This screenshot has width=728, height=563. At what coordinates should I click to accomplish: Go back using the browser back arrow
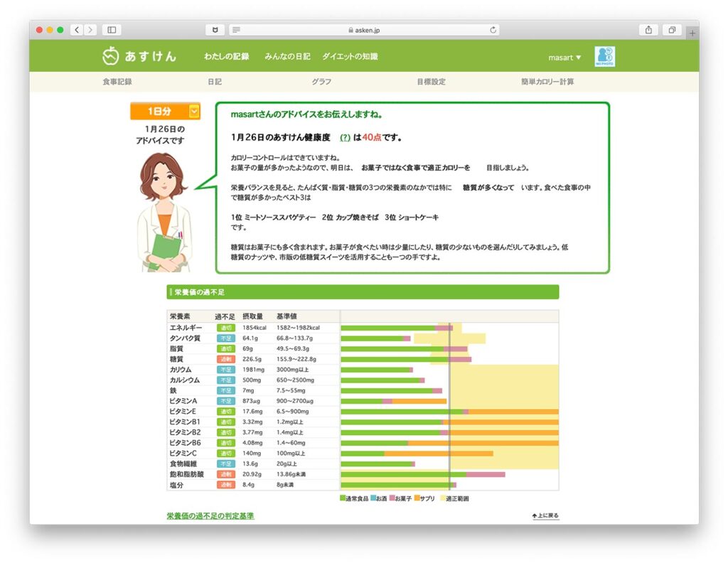coord(76,30)
